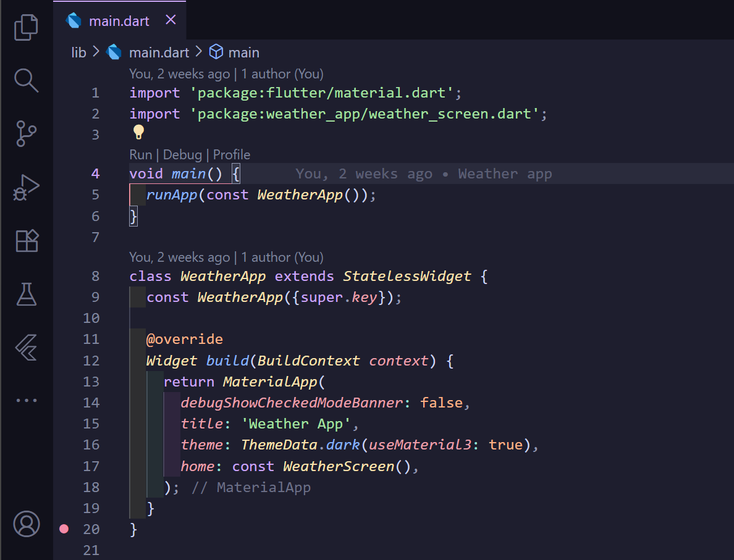Click BuildContext in the build method
Image resolution: width=734 pixels, height=560 pixels.
click(308, 361)
